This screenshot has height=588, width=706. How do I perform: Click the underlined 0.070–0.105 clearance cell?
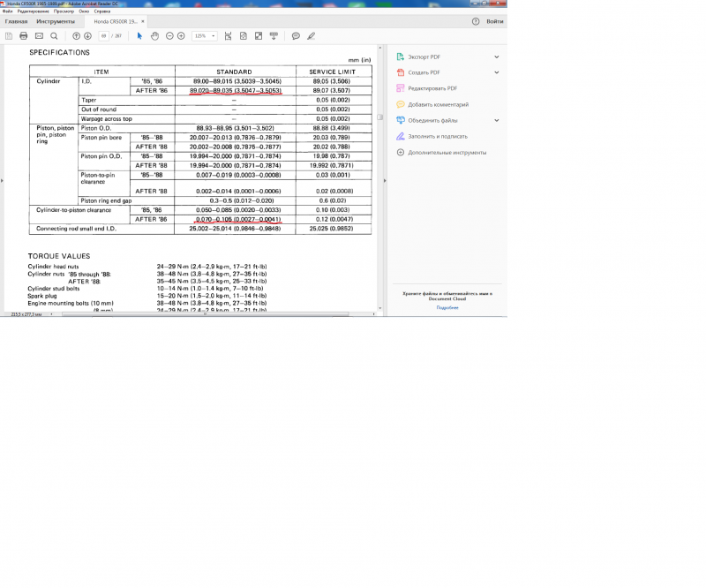pos(236,220)
